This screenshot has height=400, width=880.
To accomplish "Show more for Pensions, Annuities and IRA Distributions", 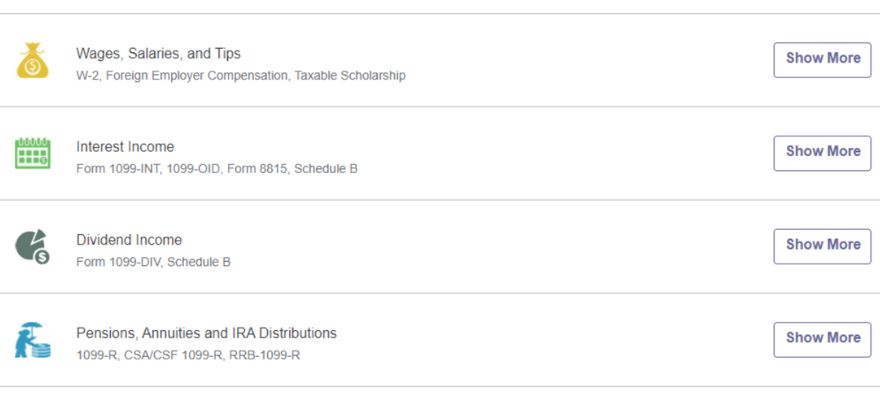I will point(822,339).
